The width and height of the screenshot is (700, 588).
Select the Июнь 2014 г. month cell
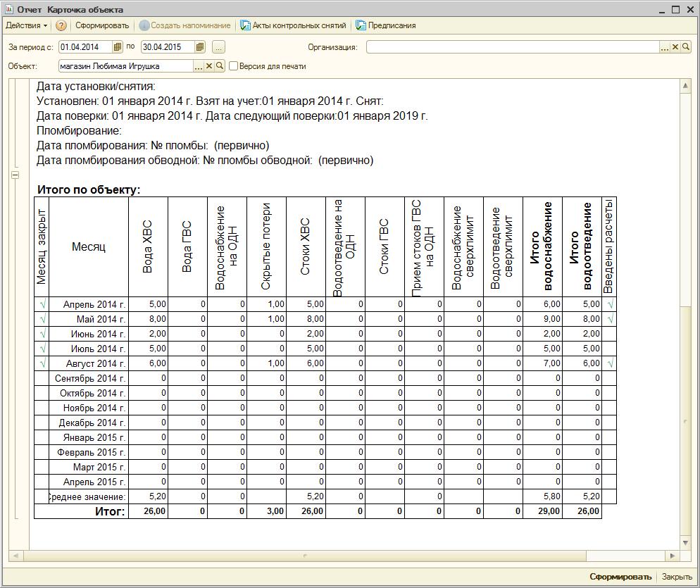[89, 334]
